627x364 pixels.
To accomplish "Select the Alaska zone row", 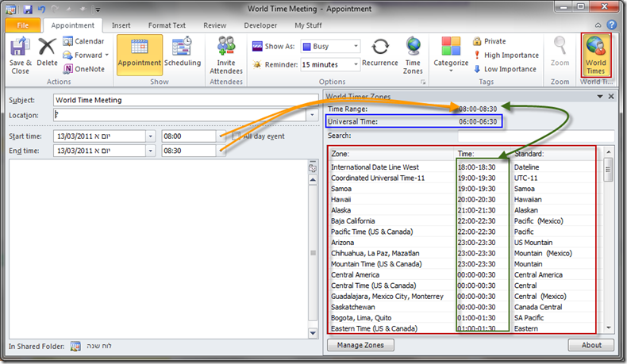I will [x=462, y=210].
